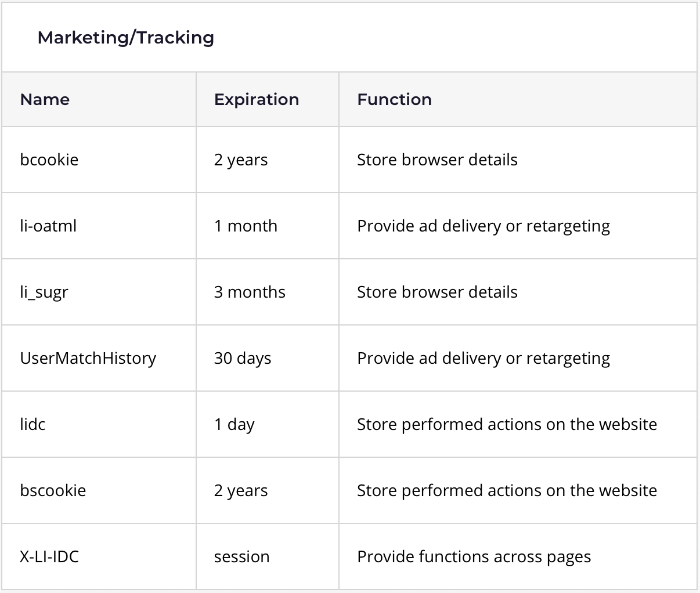Click the X-LI-IDC cookie name
Viewport: 700px width, 593px height.
tap(49, 556)
